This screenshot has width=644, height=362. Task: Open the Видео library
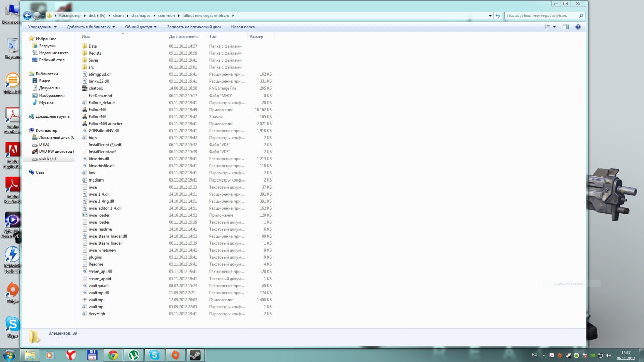(45, 81)
